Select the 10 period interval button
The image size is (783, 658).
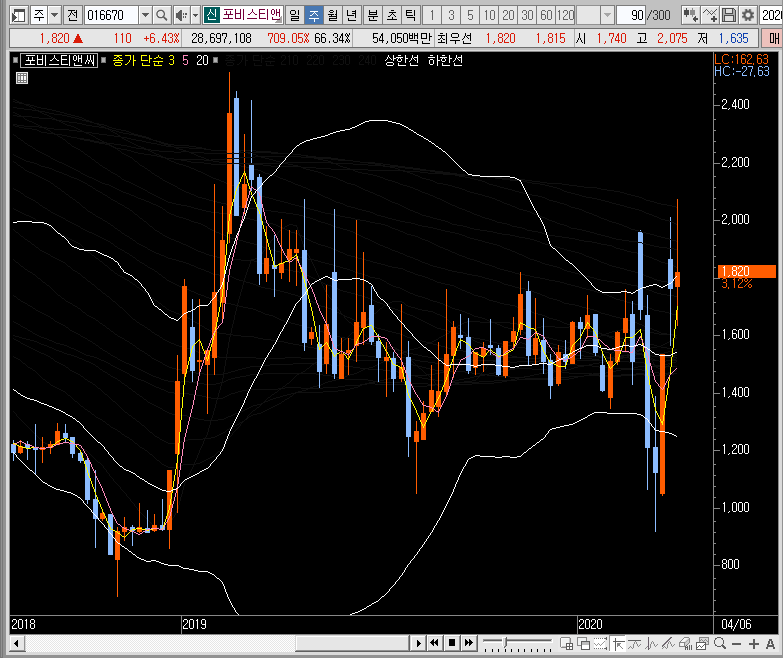489,15
